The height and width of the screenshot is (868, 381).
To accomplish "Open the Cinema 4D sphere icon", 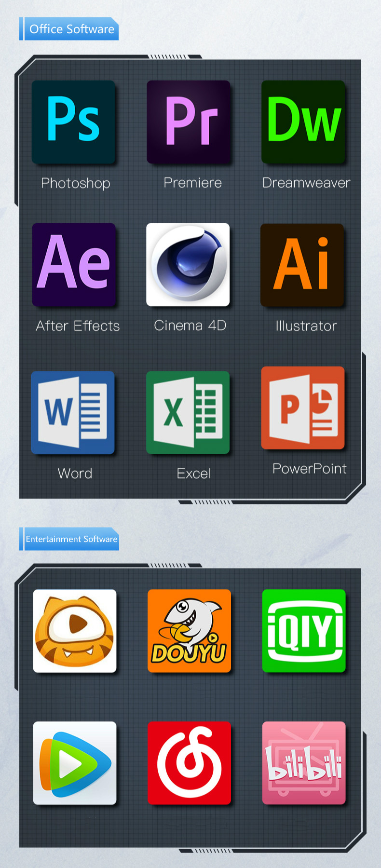I will coord(188,265).
